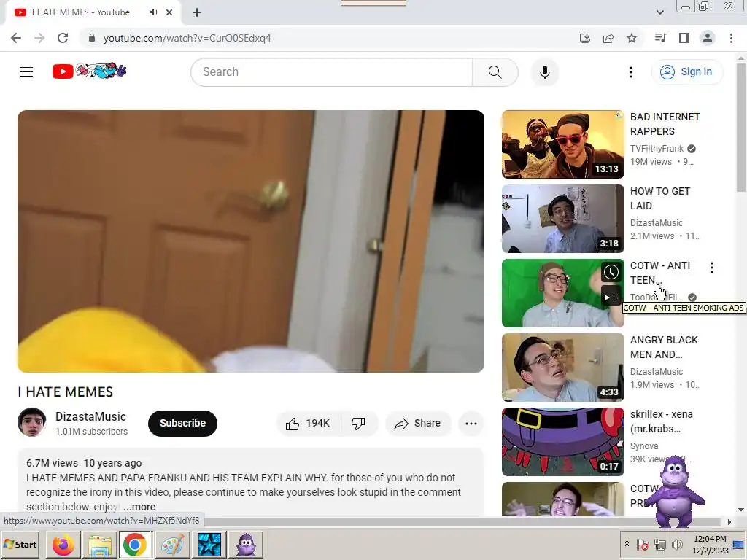Viewport: 747px width, 560px height.
Task: Open BAD INTERNET RAPPERS title link
Action: 665,124
